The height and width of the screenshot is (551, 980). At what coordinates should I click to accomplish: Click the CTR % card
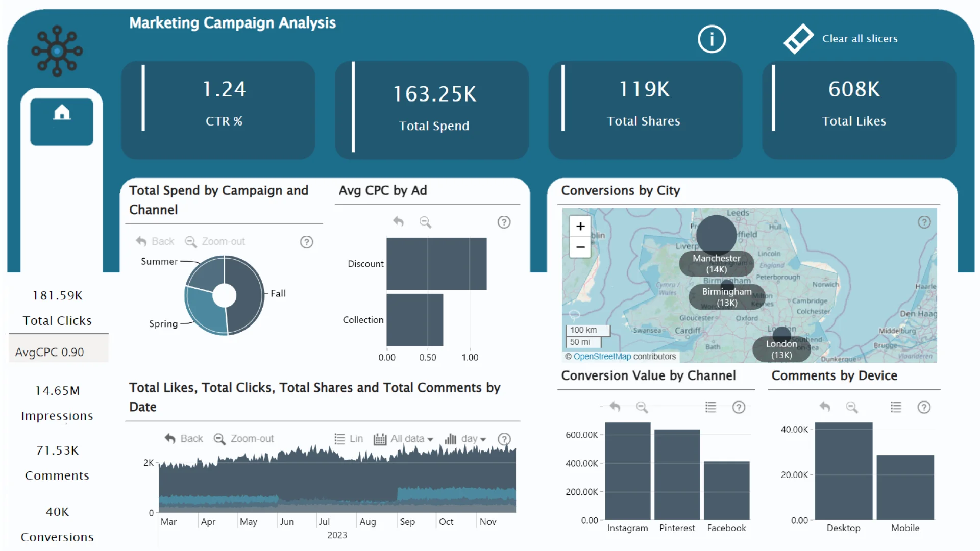click(218, 110)
